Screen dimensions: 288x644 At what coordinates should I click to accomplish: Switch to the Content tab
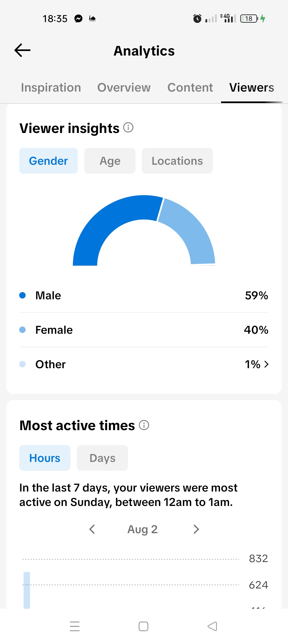190,88
